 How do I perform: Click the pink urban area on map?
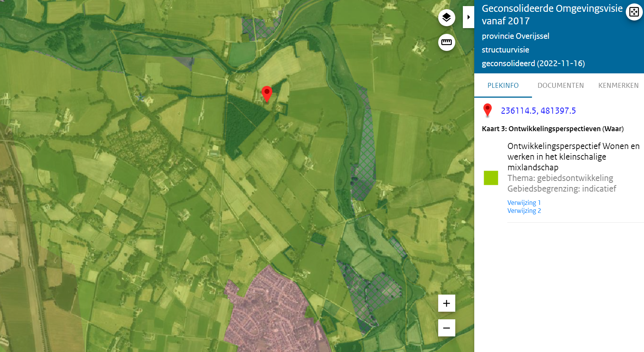point(273,312)
